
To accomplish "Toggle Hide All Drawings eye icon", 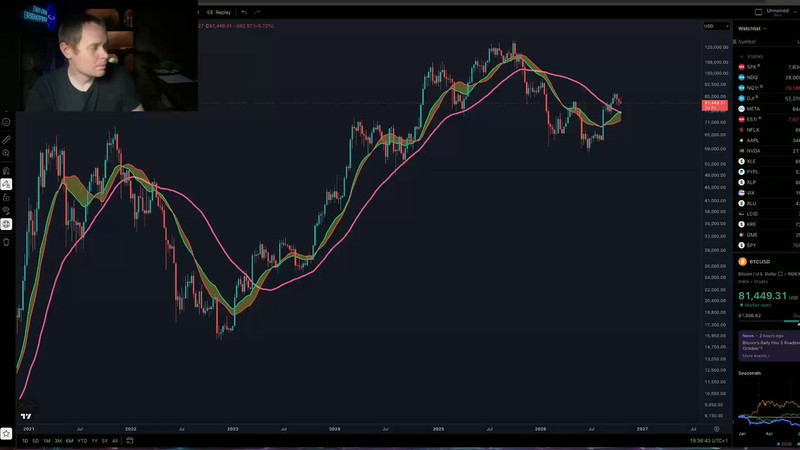I will coord(6,211).
